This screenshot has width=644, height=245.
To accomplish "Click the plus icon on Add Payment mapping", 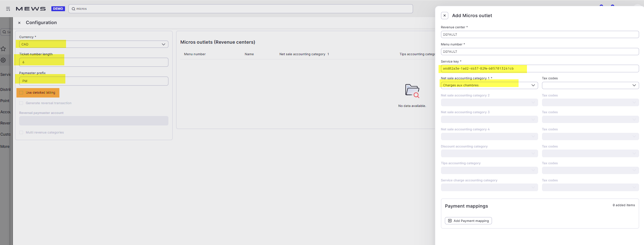I will pyautogui.click(x=450, y=221).
